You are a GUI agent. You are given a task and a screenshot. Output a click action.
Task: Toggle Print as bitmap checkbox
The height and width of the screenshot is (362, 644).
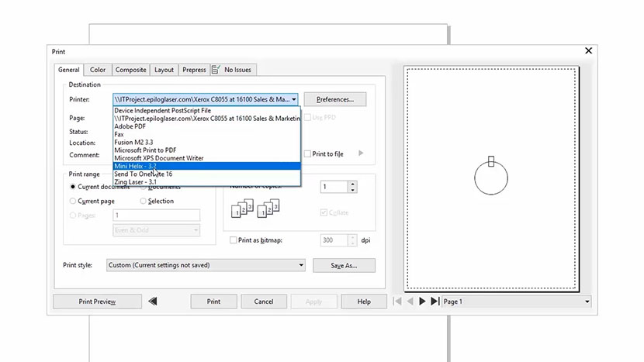pyautogui.click(x=234, y=240)
